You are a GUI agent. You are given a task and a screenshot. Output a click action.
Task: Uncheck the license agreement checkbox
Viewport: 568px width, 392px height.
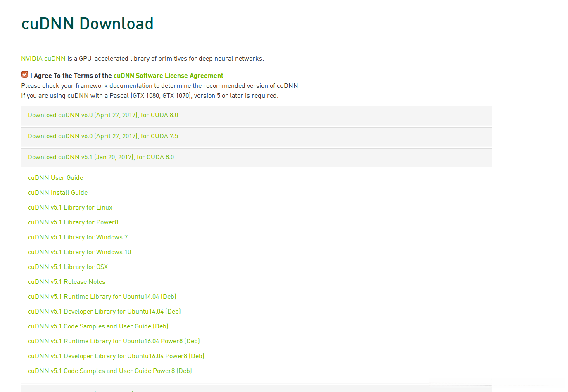click(25, 74)
